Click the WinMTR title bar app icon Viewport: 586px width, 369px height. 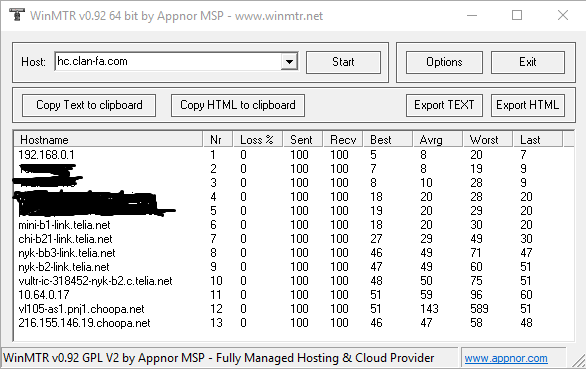pos(16,15)
